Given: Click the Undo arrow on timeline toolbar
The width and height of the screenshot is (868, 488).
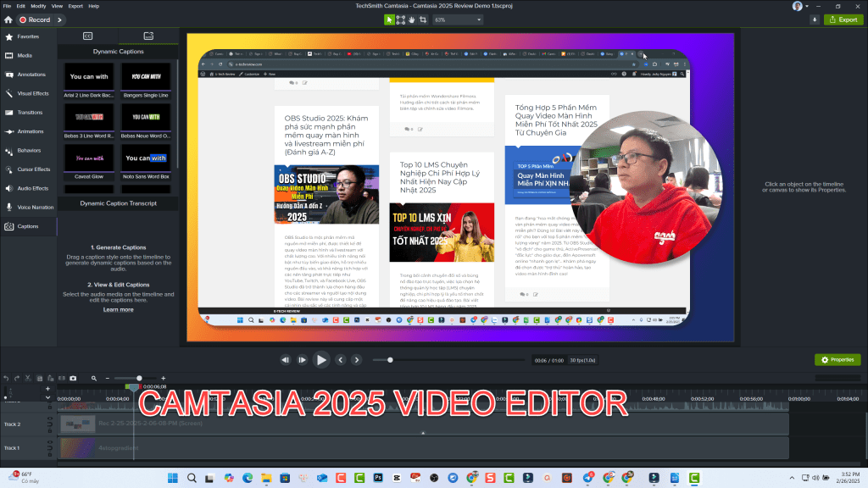Looking at the screenshot, I should click(x=6, y=378).
